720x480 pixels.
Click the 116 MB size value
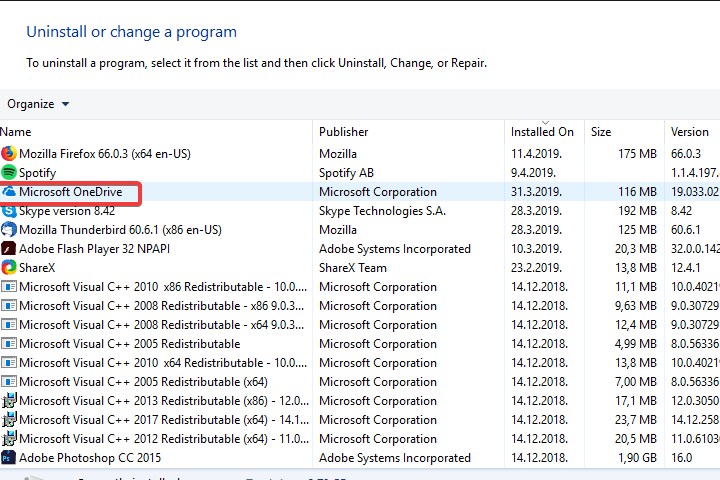[637, 192]
